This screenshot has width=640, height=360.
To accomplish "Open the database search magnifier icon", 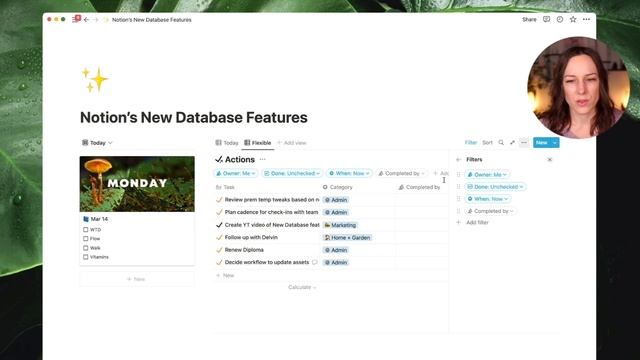I will pyautogui.click(x=501, y=142).
